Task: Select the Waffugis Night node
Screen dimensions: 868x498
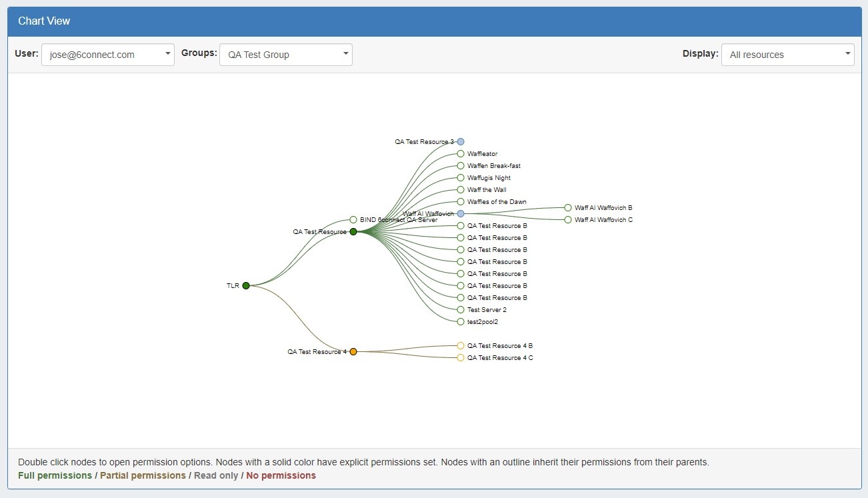Action: pos(461,177)
